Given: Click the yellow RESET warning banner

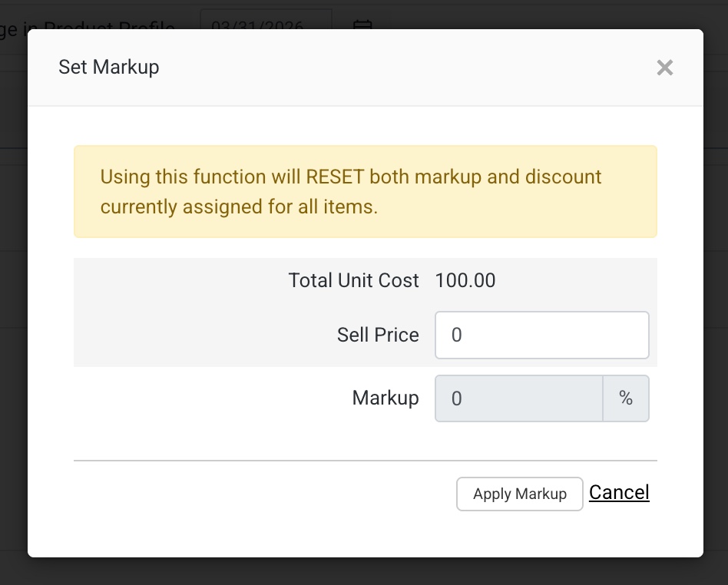Looking at the screenshot, I should coord(365,192).
